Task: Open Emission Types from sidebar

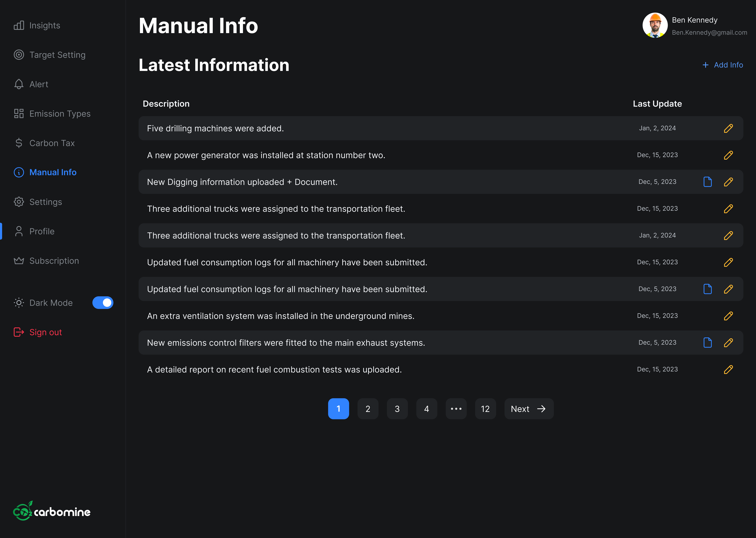Action: pyautogui.click(x=60, y=114)
